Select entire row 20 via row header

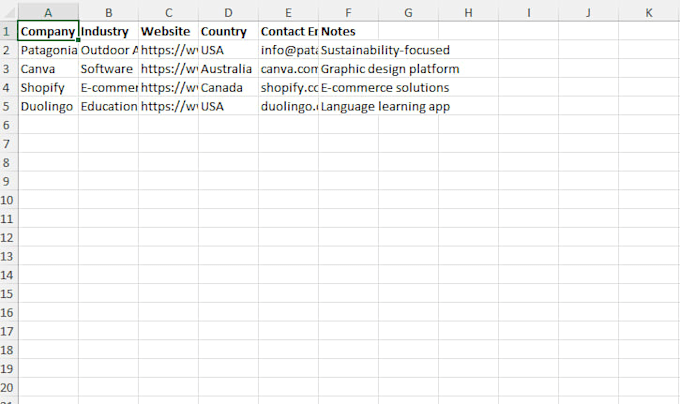(x=9, y=387)
